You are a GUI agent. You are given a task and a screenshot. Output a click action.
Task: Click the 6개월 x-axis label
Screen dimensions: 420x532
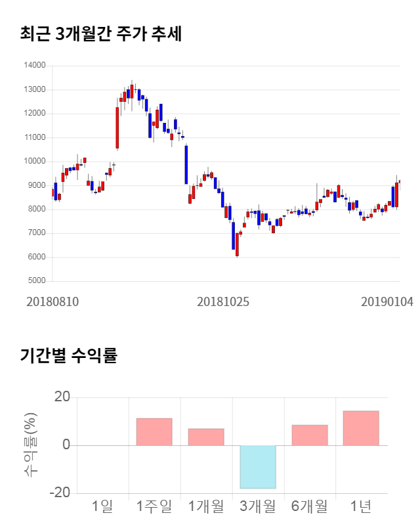pyautogui.click(x=309, y=506)
